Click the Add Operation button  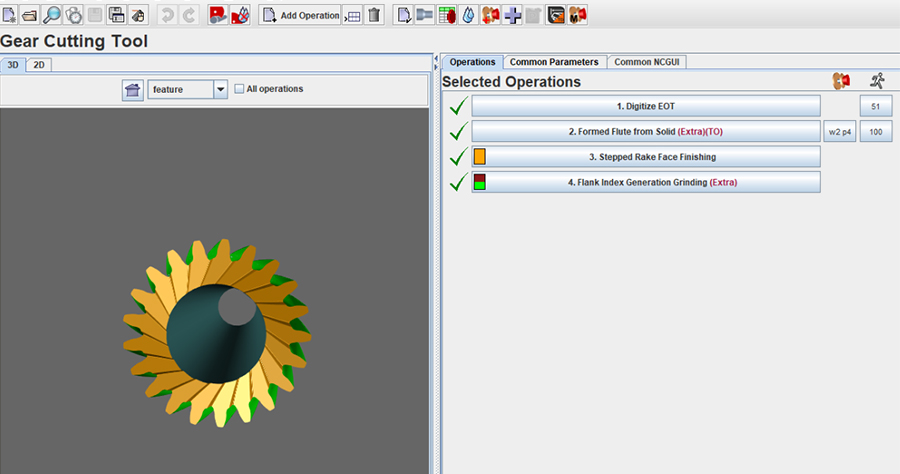point(300,15)
